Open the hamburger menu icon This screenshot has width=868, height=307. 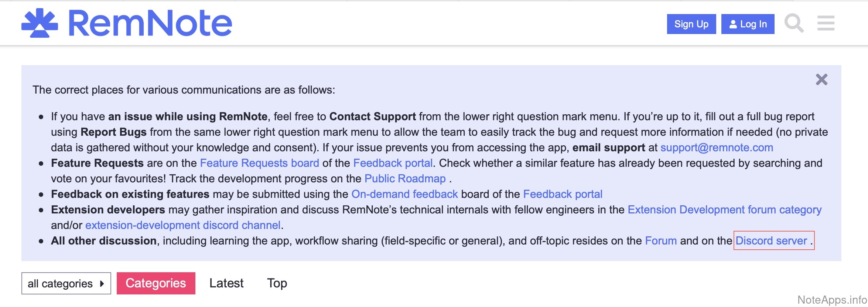click(x=826, y=23)
